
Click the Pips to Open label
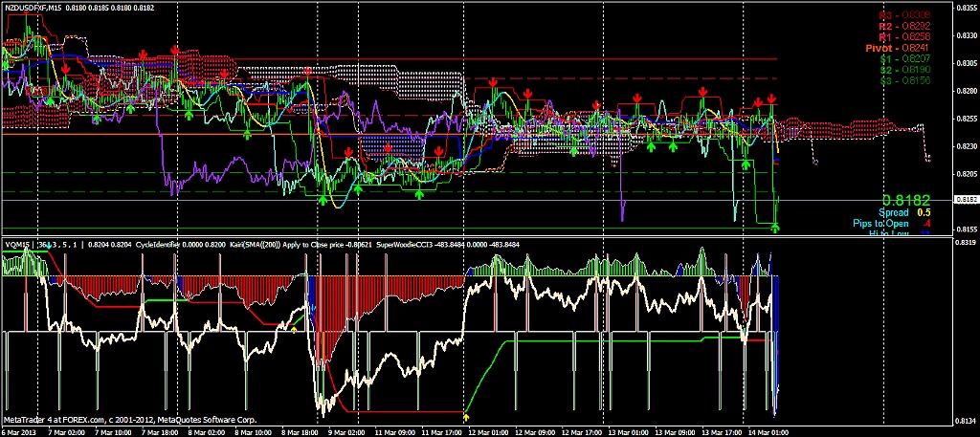point(881,223)
